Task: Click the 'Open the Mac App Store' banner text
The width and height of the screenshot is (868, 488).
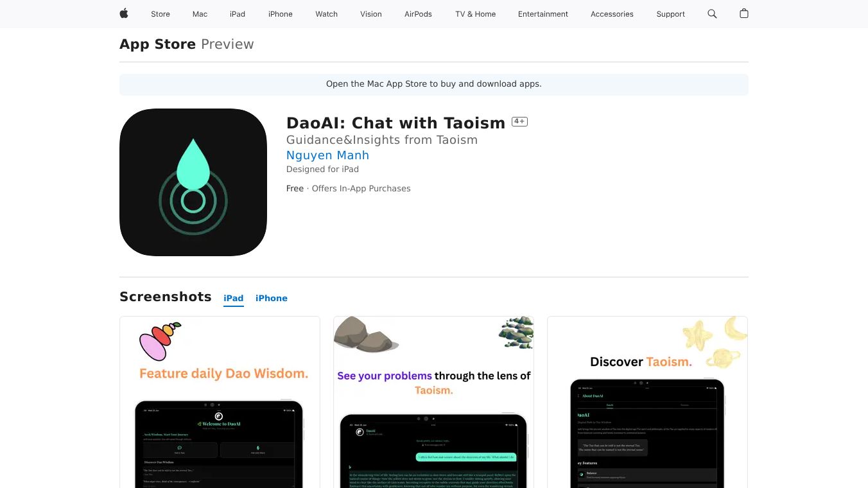Action: (x=434, y=84)
